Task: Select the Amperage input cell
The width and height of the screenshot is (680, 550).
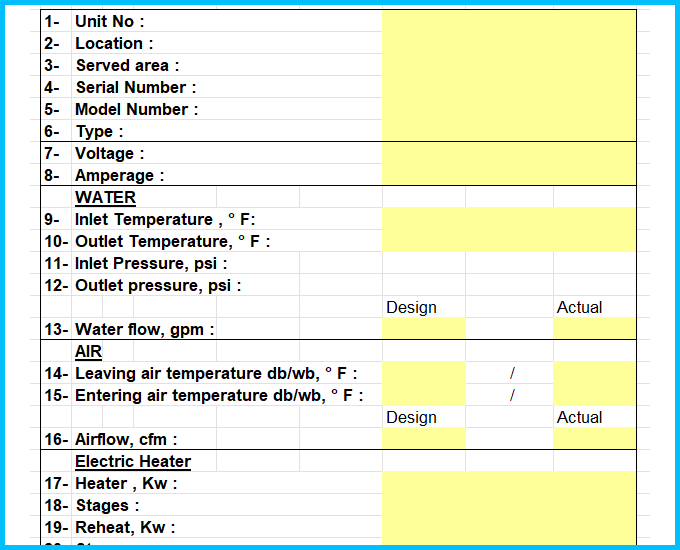Action: pos(508,175)
